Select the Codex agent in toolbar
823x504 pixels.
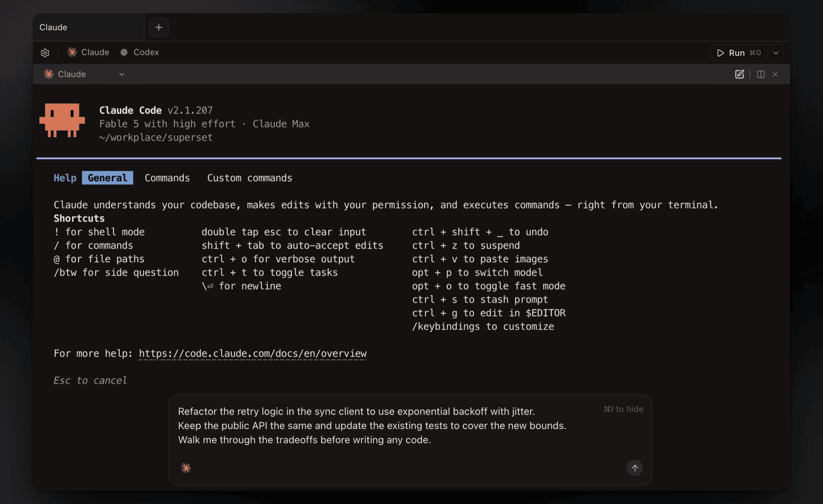click(140, 52)
